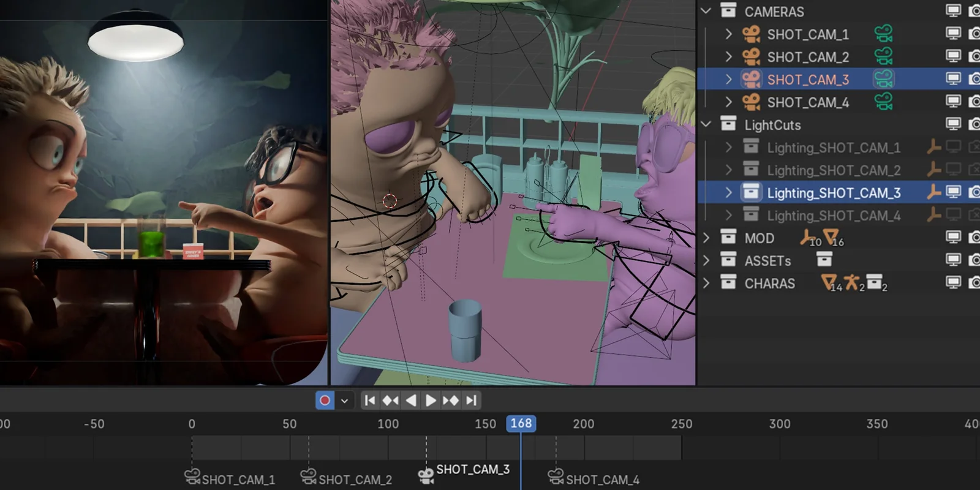980x490 pixels.
Task: Click the armature icon beside Lighting_SHOT_CAM_3
Action: 933,192
